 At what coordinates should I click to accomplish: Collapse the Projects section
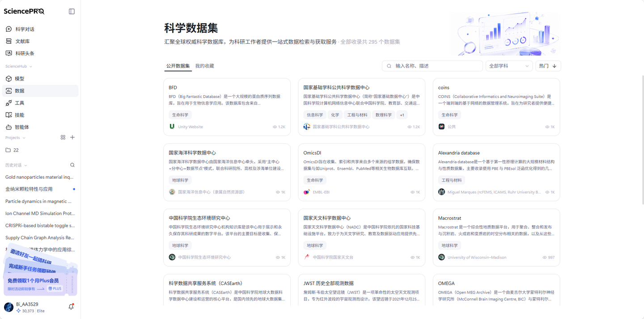click(x=15, y=138)
